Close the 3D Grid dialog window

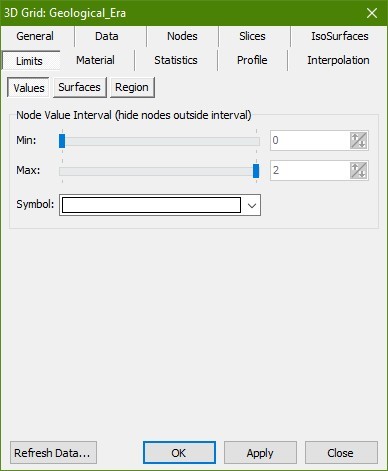pos(372,13)
